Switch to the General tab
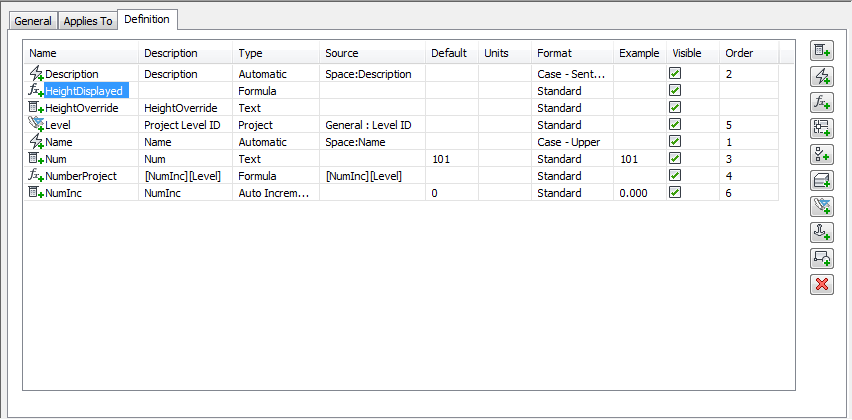 pyautogui.click(x=33, y=21)
